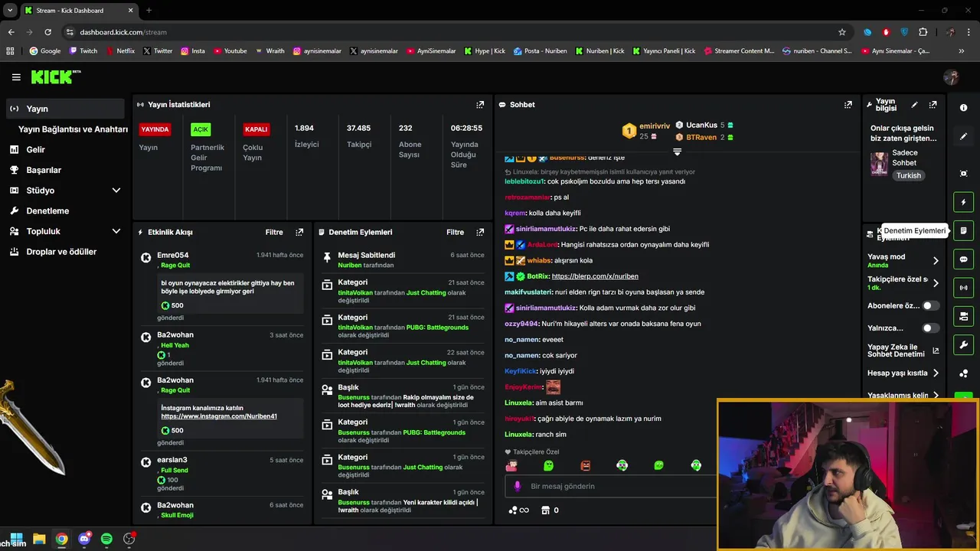
Task: Click the pencil icon in right toolbar
Action: click(x=964, y=136)
